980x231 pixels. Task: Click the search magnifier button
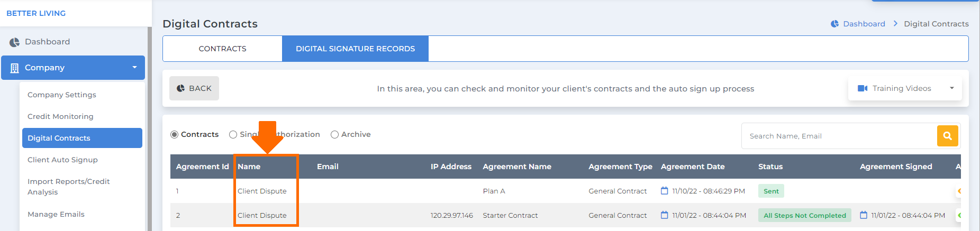[947, 136]
